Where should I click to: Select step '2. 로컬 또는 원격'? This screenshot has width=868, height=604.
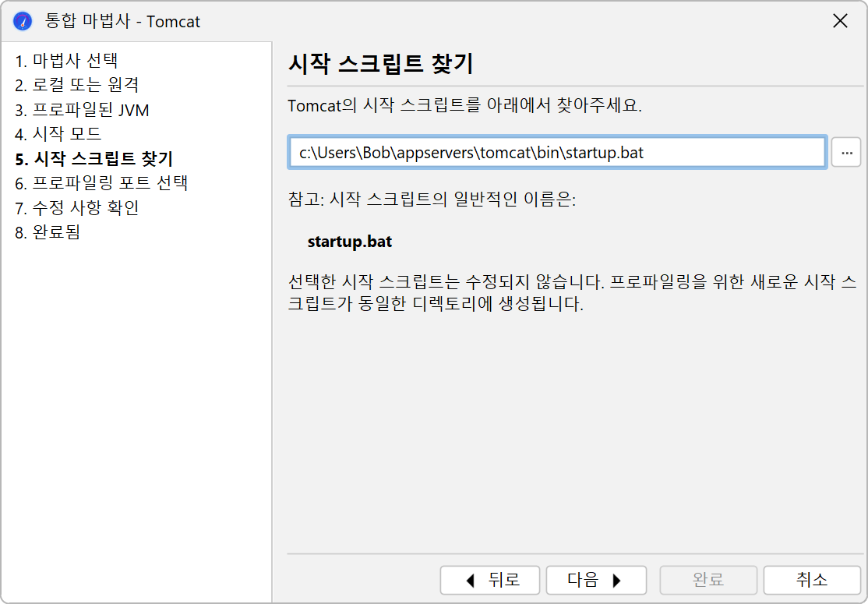[77, 85]
